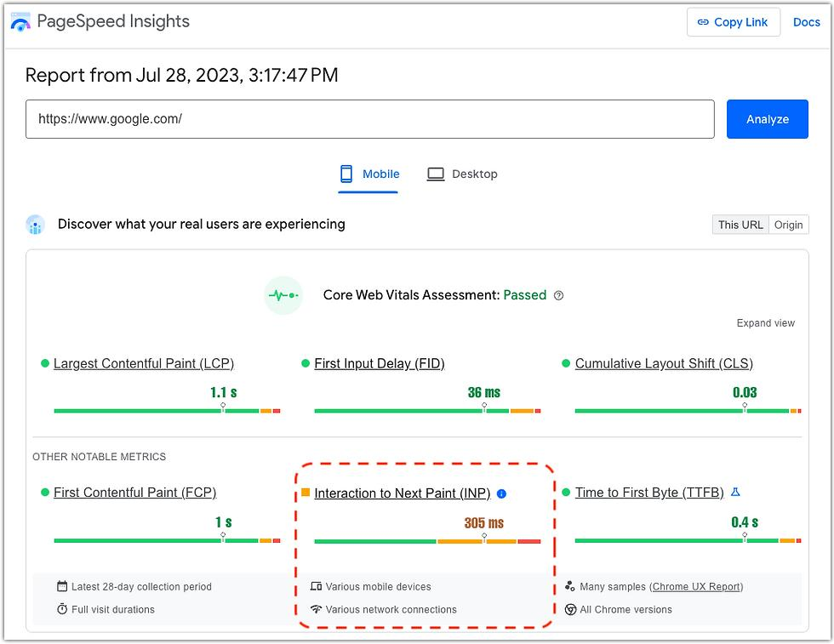Screen dimensions: 834x644
Task: Open Interaction to Next Paint (INP) link
Action: [402, 493]
